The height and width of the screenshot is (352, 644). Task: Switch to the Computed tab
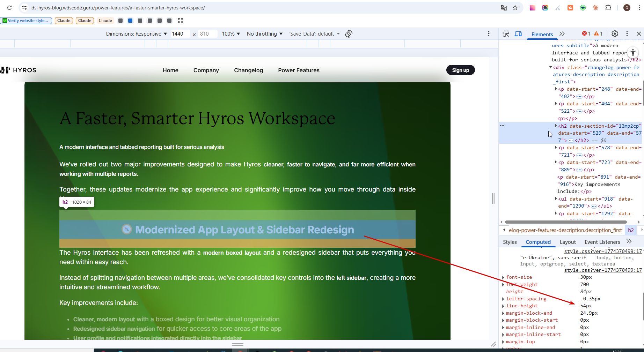pyautogui.click(x=538, y=242)
